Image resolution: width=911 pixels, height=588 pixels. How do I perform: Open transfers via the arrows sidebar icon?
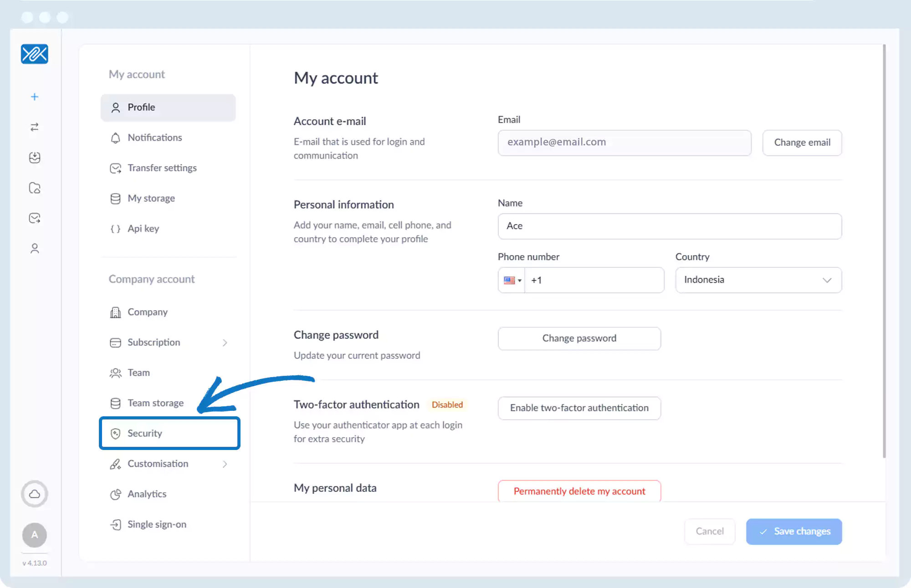coord(35,127)
